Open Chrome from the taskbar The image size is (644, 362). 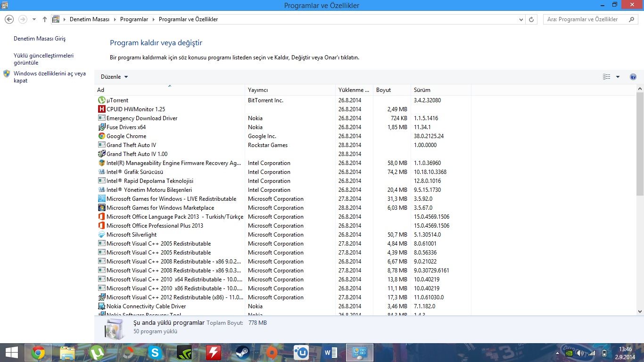click(38, 353)
